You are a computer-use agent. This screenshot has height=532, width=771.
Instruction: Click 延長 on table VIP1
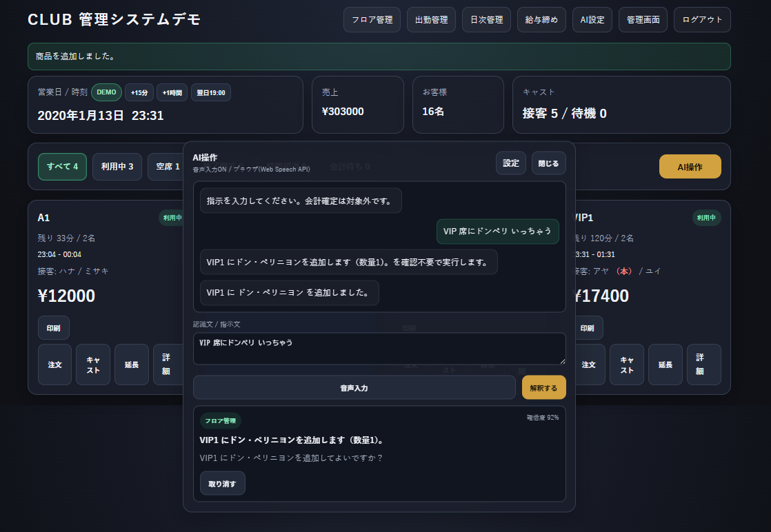[x=665, y=365]
